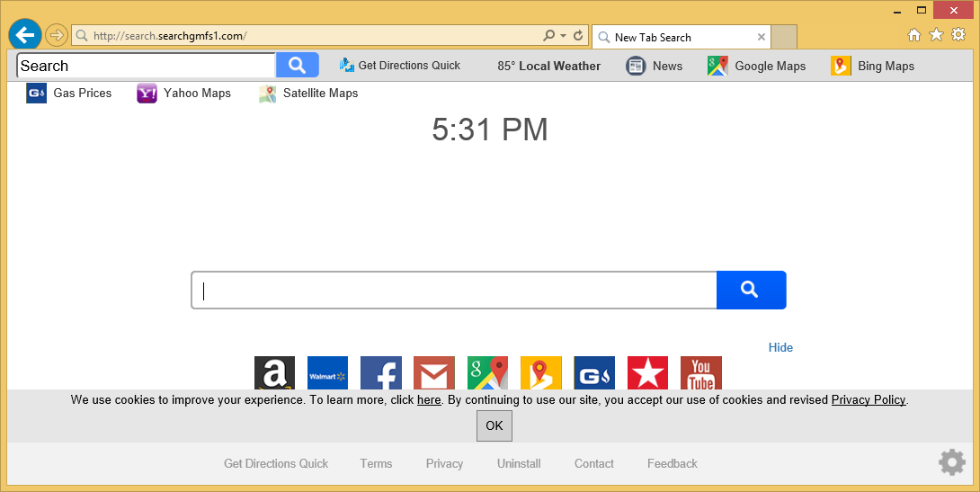Open the GasBuddy shortcut tile
Viewport: 980px width, 492px height.
click(x=594, y=373)
